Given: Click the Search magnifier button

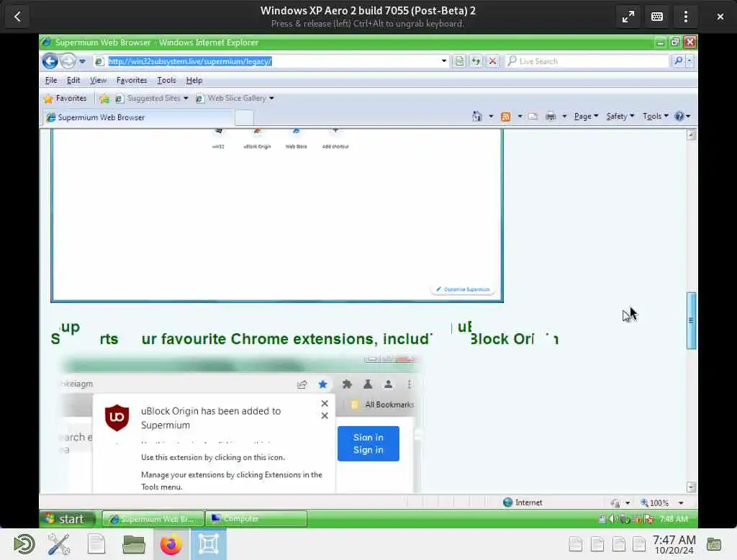Looking at the screenshot, I should pos(678,61).
